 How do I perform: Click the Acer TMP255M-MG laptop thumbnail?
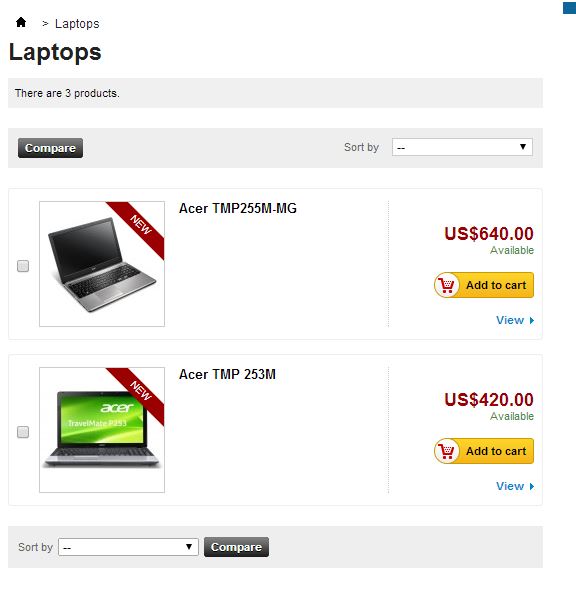click(x=102, y=264)
